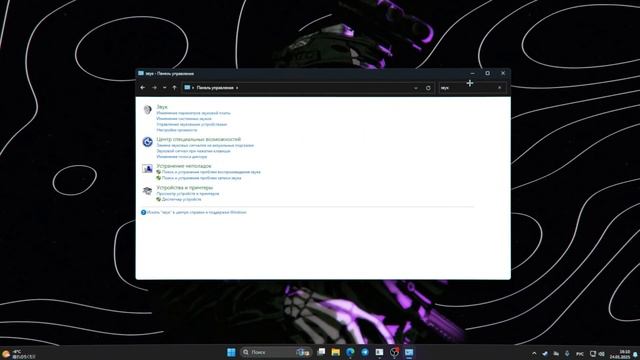640x360 pixels.
Task: Launch Microsoft Edge from taskbar
Action: [x=350, y=352]
